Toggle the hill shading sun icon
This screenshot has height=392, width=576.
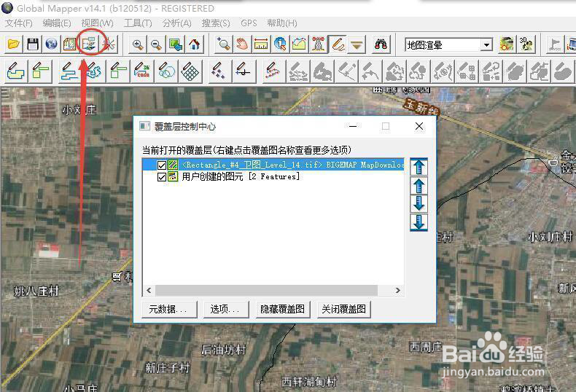(507, 44)
